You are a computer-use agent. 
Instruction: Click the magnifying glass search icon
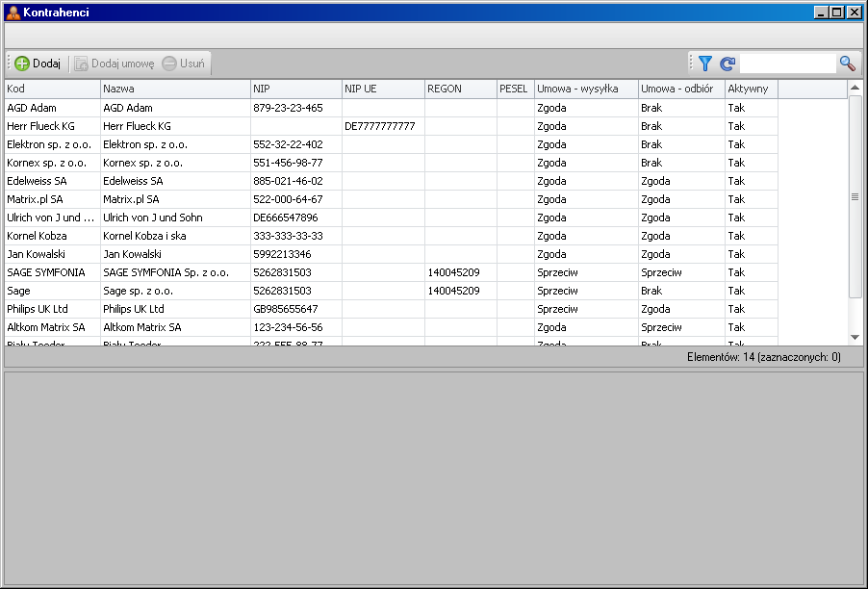847,64
